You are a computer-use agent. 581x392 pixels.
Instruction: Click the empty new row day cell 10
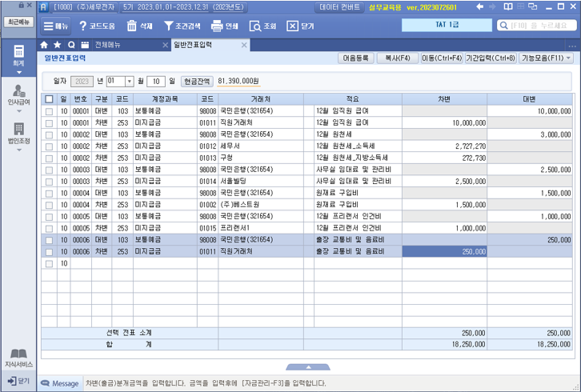click(x=64, y=263)
